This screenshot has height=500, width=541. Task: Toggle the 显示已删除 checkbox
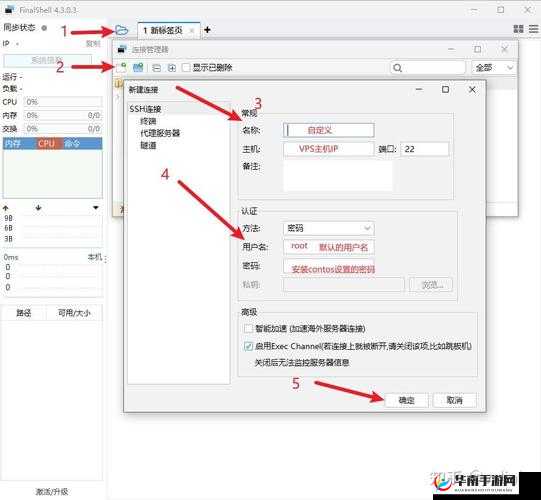[186, 68]
